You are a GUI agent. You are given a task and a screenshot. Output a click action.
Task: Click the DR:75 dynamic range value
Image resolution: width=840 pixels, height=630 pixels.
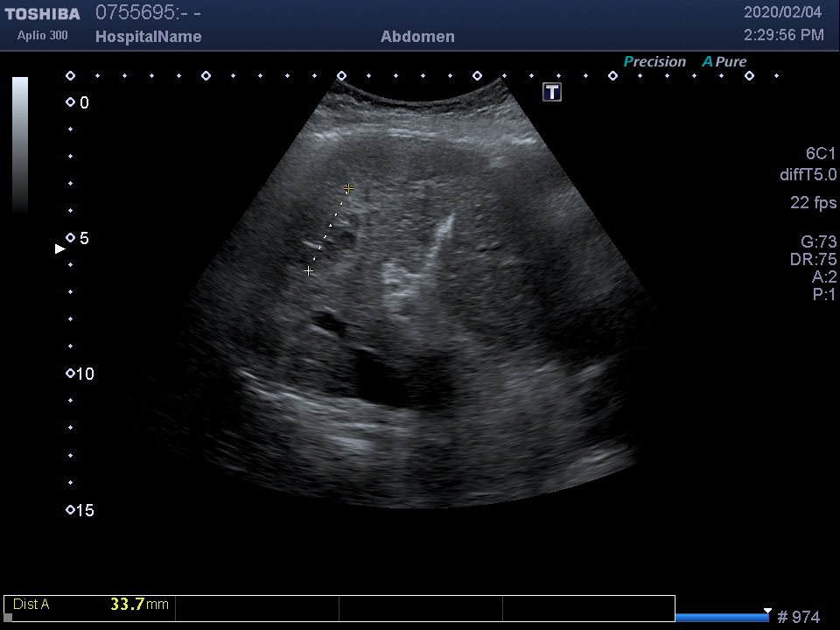(814, 260)
